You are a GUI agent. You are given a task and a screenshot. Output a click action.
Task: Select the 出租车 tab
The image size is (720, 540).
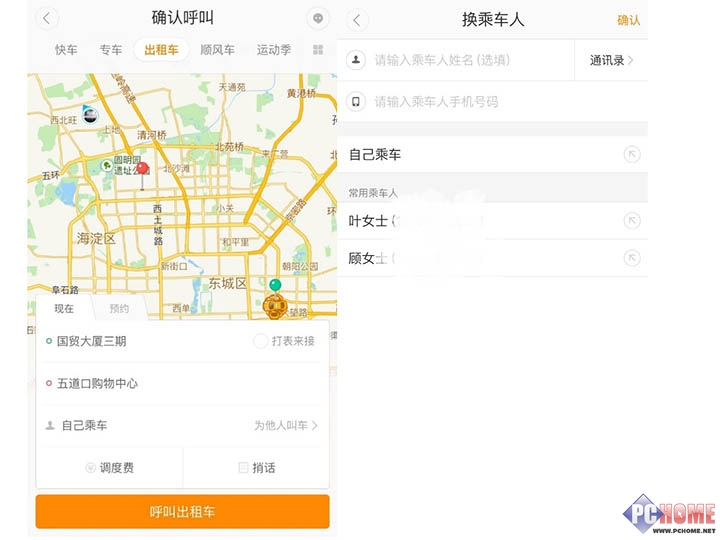(x=161, y=50)
